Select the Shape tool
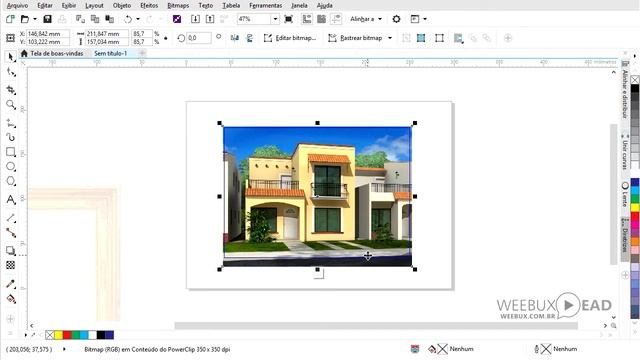640x360 pixels. (x=11, y=73)
